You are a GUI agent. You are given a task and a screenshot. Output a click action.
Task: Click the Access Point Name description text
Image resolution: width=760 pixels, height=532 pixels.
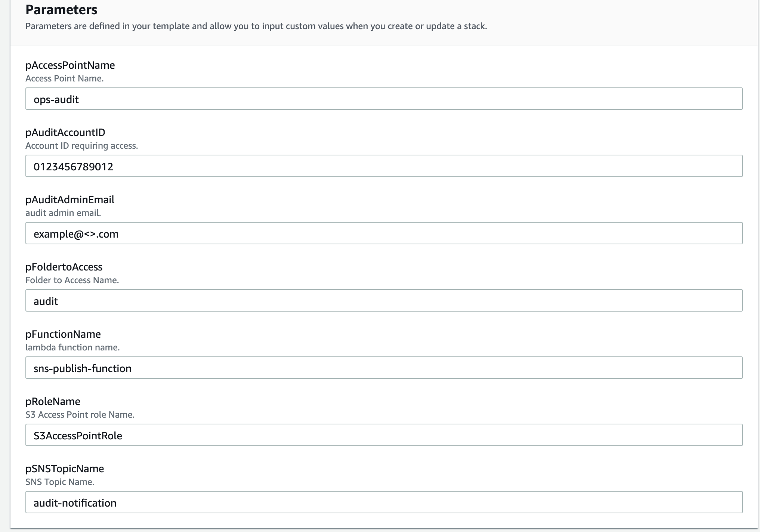pyautogui.click(x=65, y=78)
